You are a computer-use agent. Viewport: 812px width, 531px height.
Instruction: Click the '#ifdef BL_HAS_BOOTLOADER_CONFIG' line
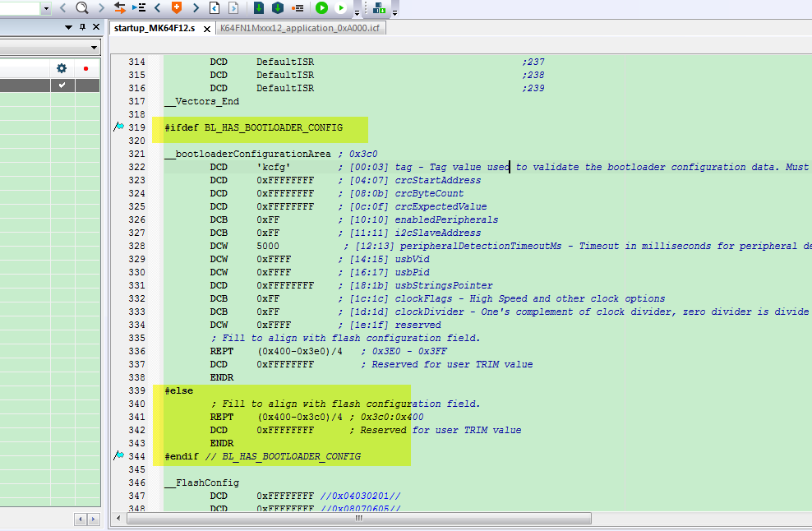coord(254,127)
